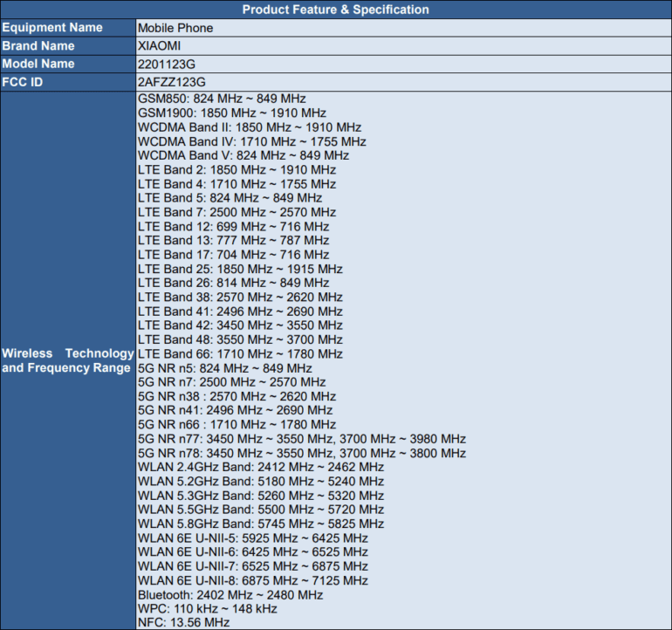
Task: Select the 'FCC ID' label cell
Action: click(68, 82)
